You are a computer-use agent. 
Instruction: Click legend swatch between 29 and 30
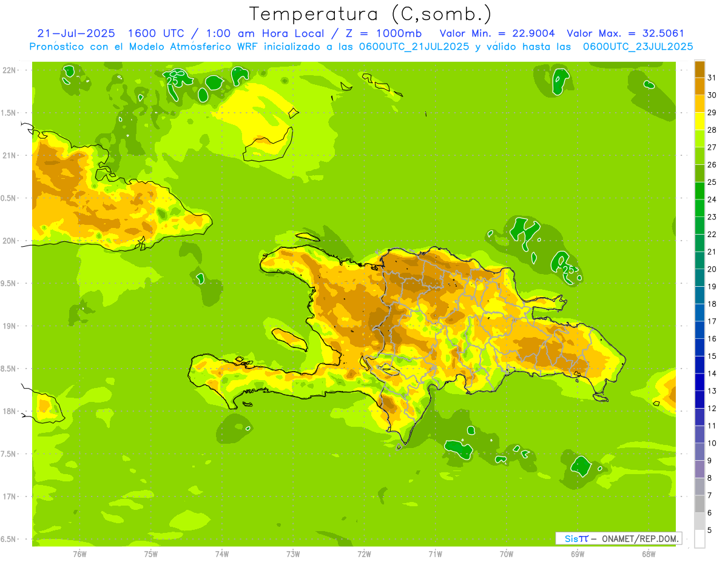coord(699,104)
